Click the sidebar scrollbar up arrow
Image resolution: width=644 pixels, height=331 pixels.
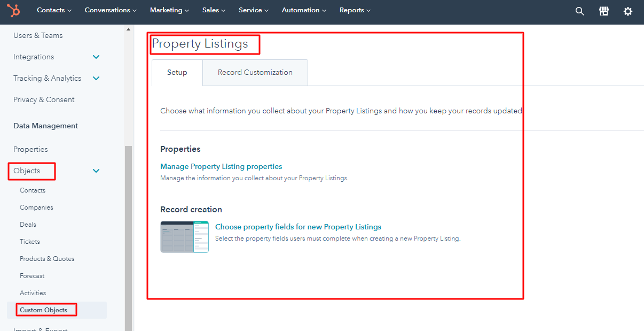coord(128,29)
